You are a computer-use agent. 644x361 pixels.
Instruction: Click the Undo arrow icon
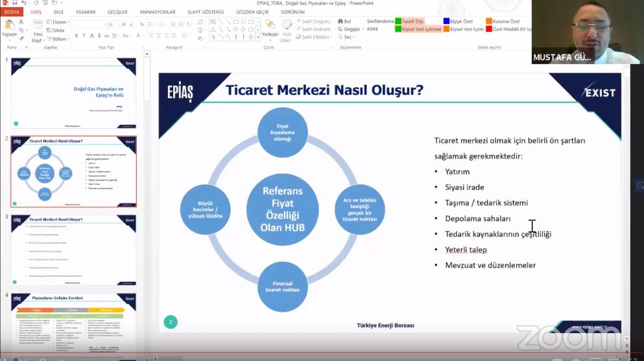tap(24, 3)
